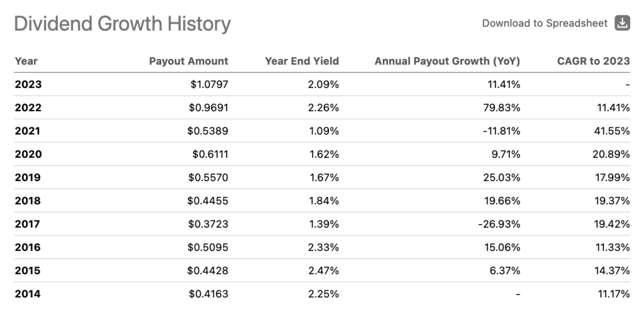The width and height of the screenshot is (644, 313).
Task: Click the Payout Amount column header
Action: click(x=189, y=61)
